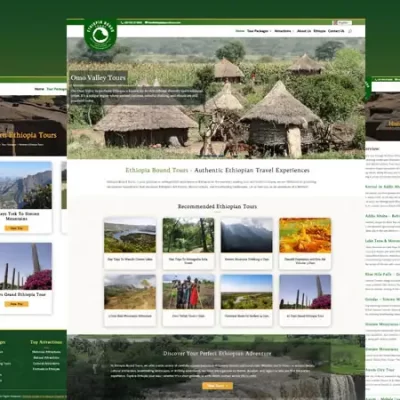Open the obelisk photo on the left page
Image resolution: width=400 pixels, height=400 pixels.
click(x=26, y=266)
